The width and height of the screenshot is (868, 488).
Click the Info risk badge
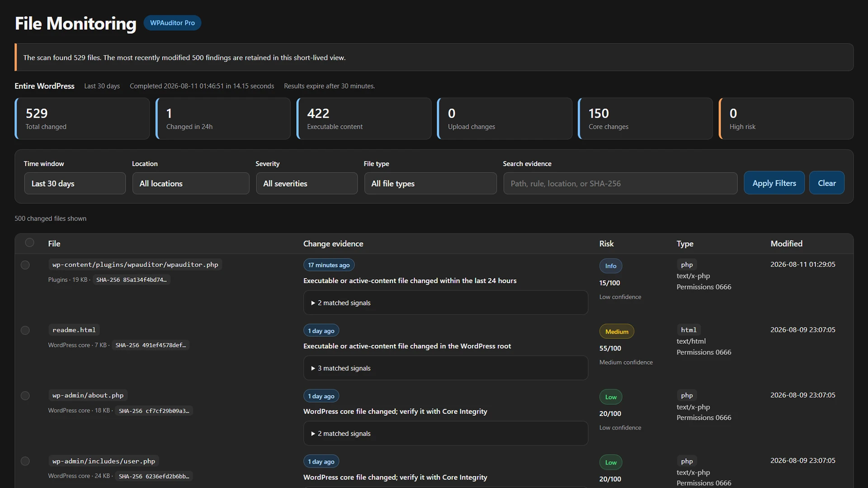611,266
